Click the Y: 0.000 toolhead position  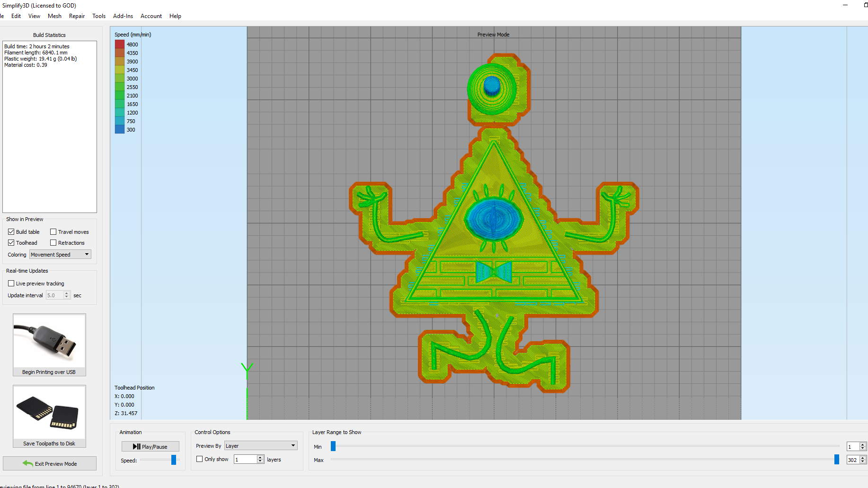click(x=124, y=405)
